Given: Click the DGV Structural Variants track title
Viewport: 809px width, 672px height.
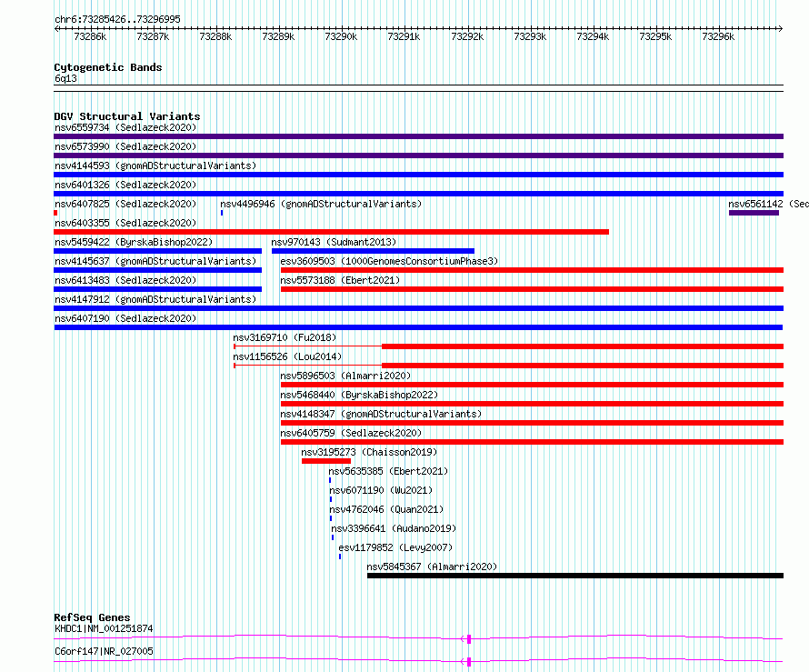Looking at the screenshot, I should click(x=127, y=116).
